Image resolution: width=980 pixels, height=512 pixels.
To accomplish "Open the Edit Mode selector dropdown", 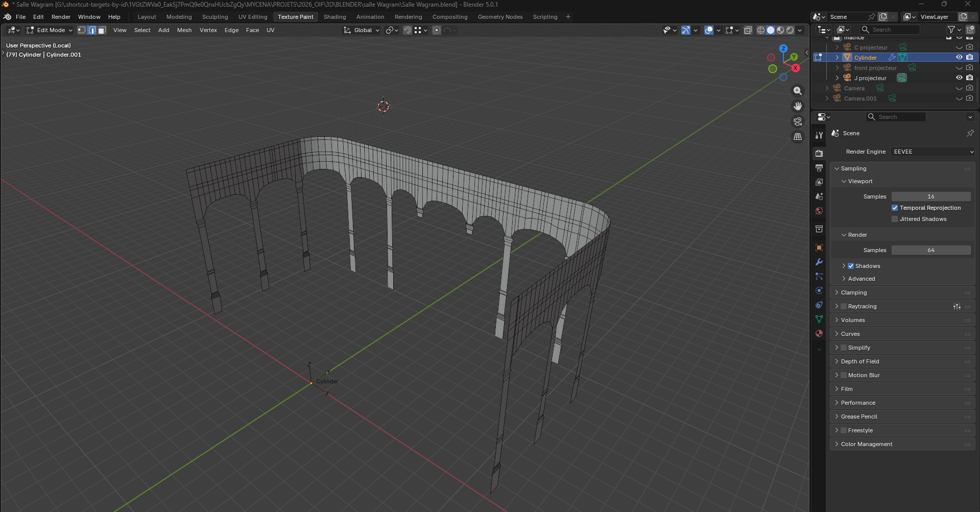I will click(50, 30).
